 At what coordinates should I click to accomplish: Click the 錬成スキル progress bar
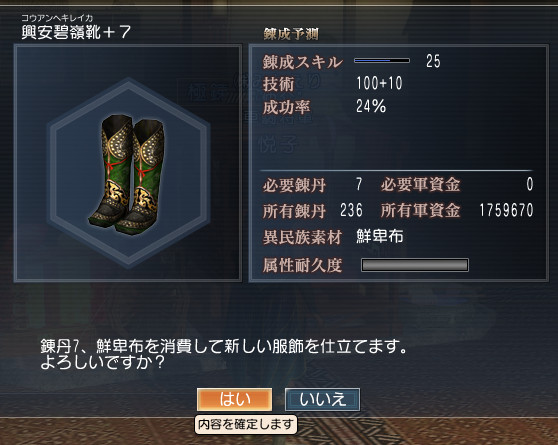coord(382,61)
